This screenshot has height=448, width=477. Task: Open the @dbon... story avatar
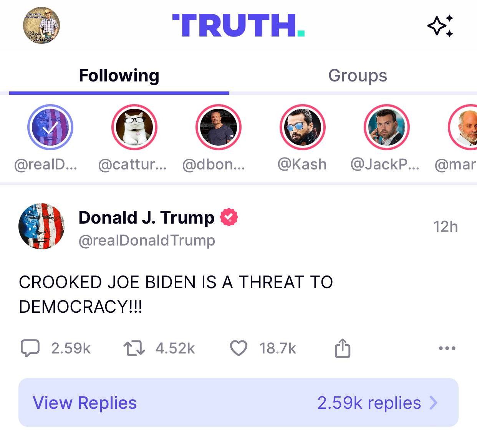219,127
